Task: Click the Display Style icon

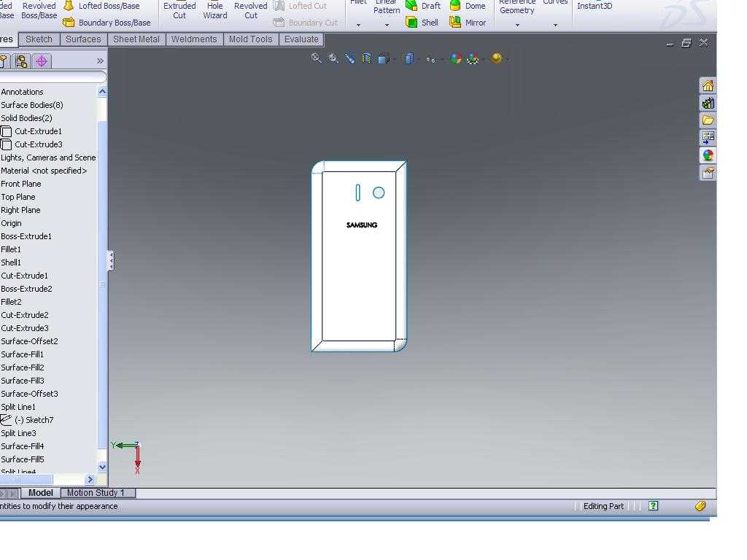Action: tap(409, 58)
